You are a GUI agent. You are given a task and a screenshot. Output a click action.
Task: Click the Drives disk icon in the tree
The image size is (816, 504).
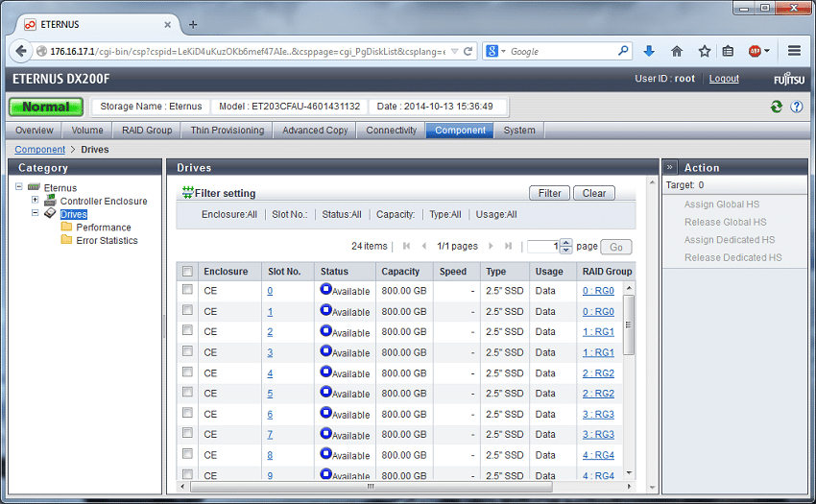point(50,213)
